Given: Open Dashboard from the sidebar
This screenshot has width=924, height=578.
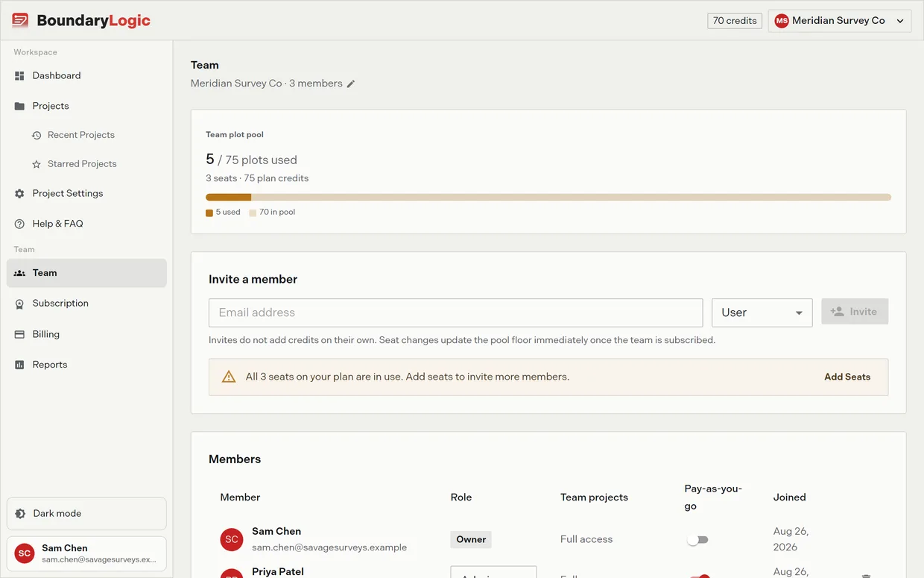Looking at the screenshot, I should pos(86,75).
